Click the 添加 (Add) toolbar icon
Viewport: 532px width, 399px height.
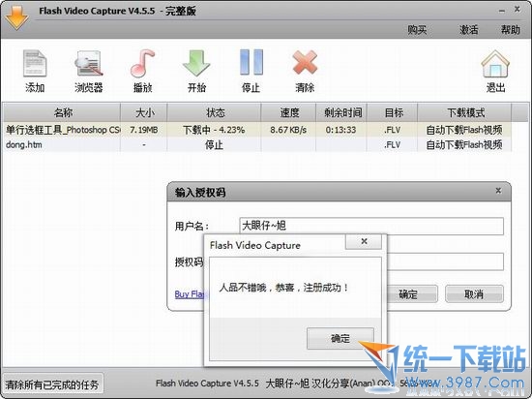(x=35, y=63)
